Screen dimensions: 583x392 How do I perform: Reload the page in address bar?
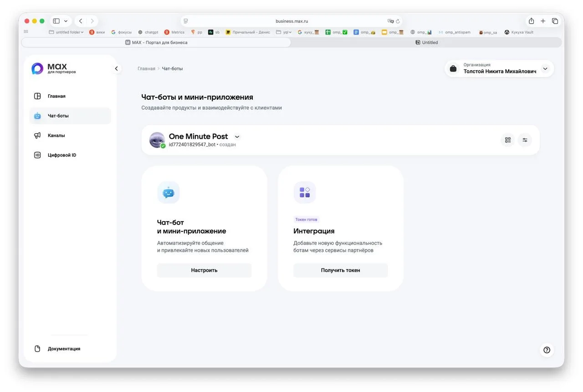point(398,21)
